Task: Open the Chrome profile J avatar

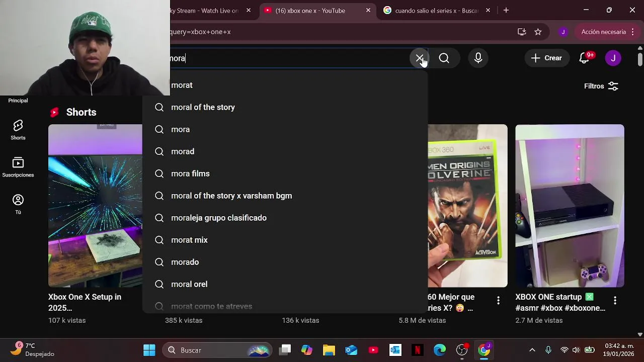Action: pyautogui.click(x=563, y=32)
